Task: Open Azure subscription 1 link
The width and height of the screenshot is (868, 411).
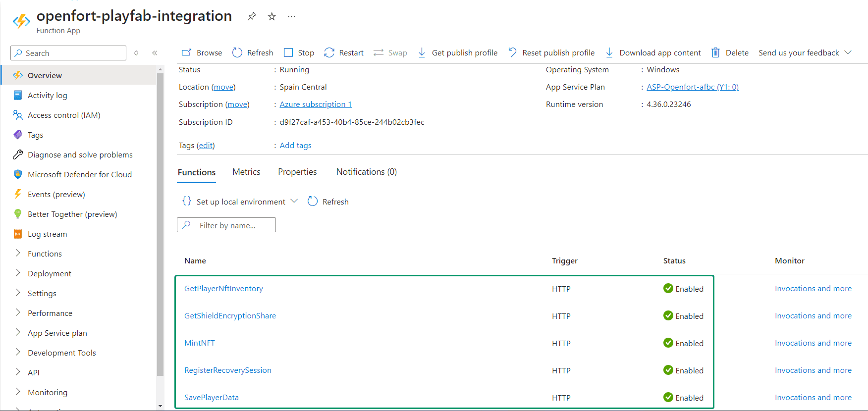Action: pos(316,104)
